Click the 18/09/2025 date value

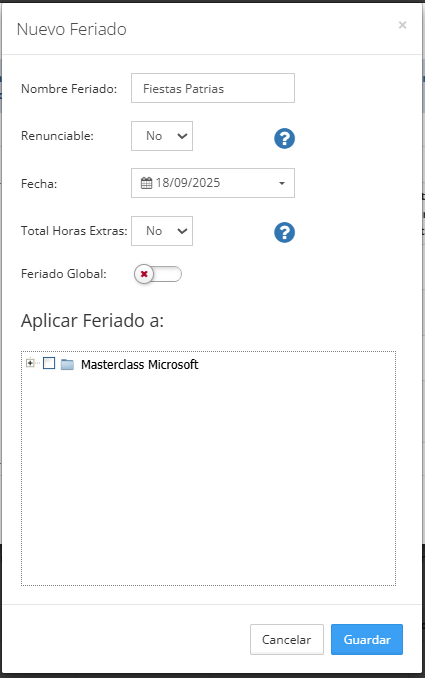click(x=188, y=183)
